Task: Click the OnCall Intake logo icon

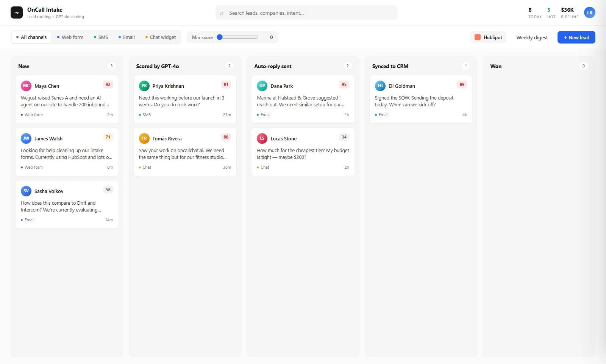Action: click(x=17, y=12)
